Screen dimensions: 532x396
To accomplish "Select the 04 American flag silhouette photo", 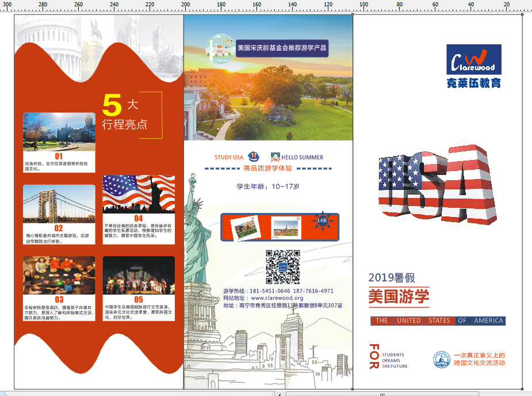I will pyautogui.click(x=139, y=195).
